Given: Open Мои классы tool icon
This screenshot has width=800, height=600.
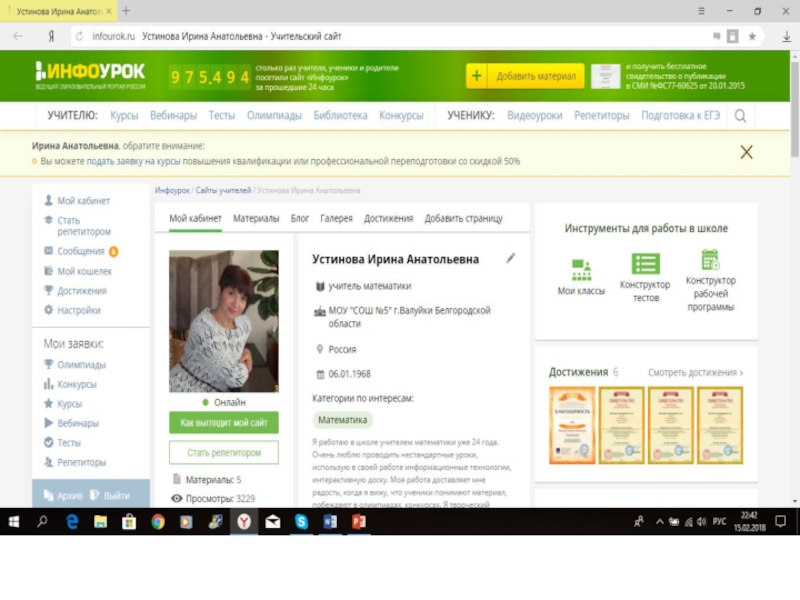Looking at the screenshot, I should pyautogui.click(x=581, y=270).
